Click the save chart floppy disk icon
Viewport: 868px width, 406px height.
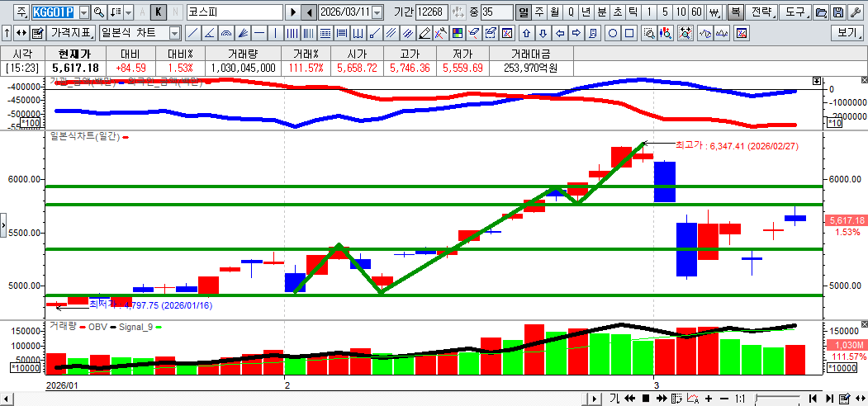pos(837,12)
